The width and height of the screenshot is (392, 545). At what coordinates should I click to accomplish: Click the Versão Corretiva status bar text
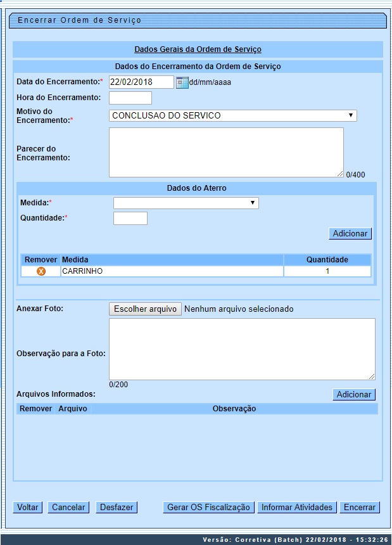coord(296,540)
